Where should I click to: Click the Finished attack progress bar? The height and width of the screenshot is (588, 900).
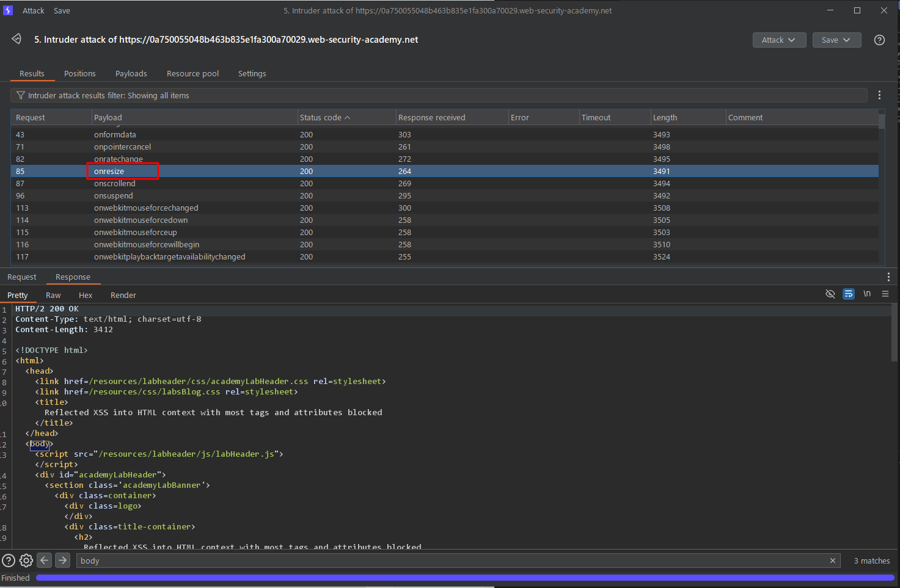(464, 577)
